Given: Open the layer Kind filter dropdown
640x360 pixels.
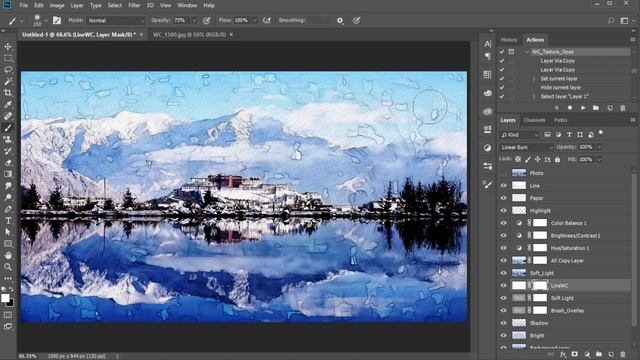Looking at the screenshot, I should pyautogui.click(x=520, y=135).
